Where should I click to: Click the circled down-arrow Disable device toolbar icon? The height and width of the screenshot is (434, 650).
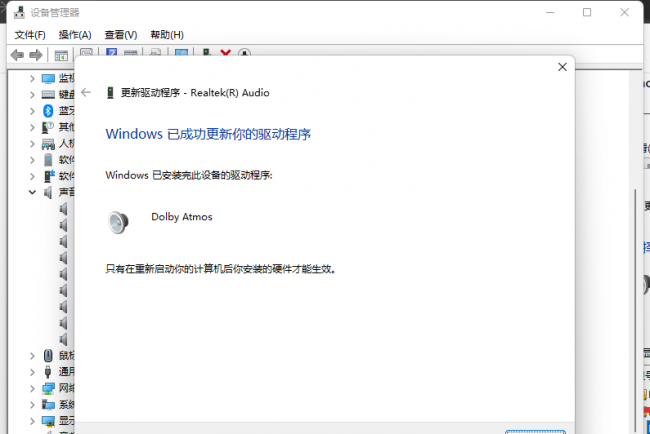click(244, 53)
